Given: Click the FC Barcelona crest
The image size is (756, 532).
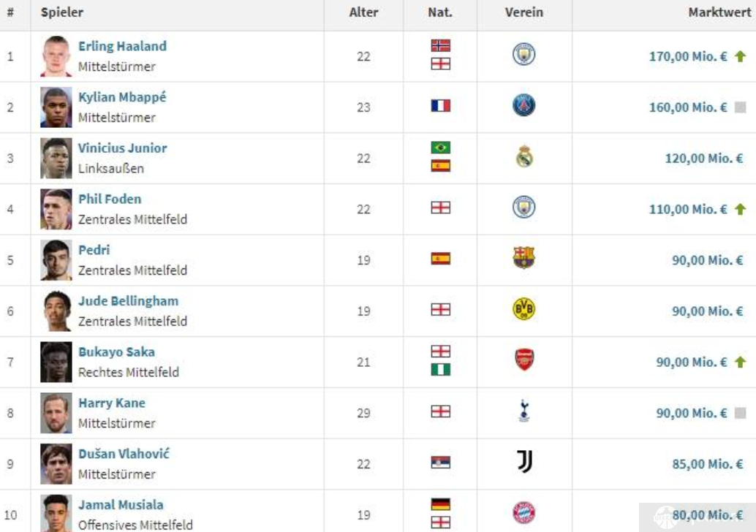Looking at the screenshot, I should [x=523, y=257].
